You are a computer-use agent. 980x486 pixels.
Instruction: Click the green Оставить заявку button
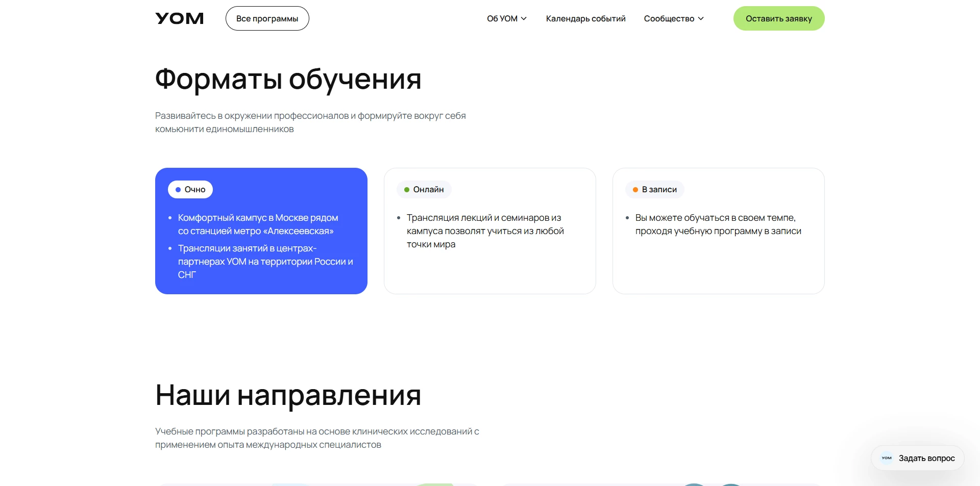coord(778,18)
